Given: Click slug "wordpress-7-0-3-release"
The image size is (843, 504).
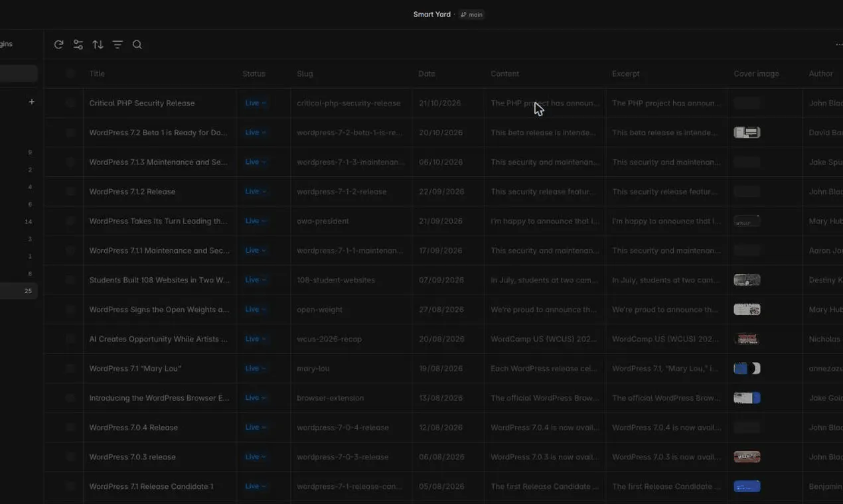Looking at the screenshot, I should point(343,457).
